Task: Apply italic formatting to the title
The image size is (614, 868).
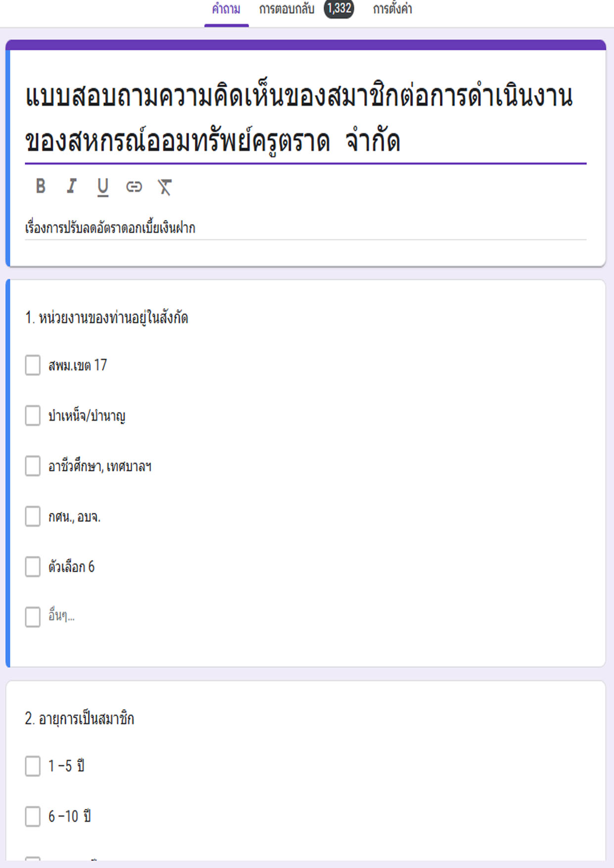Action: 72,186
